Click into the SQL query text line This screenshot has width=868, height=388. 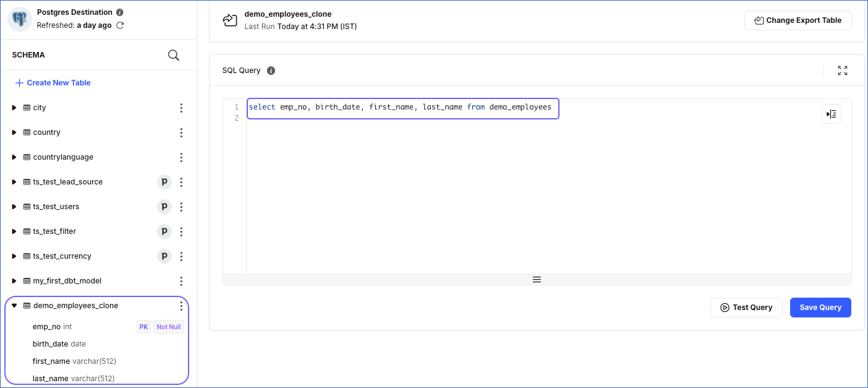pos(400,108)
